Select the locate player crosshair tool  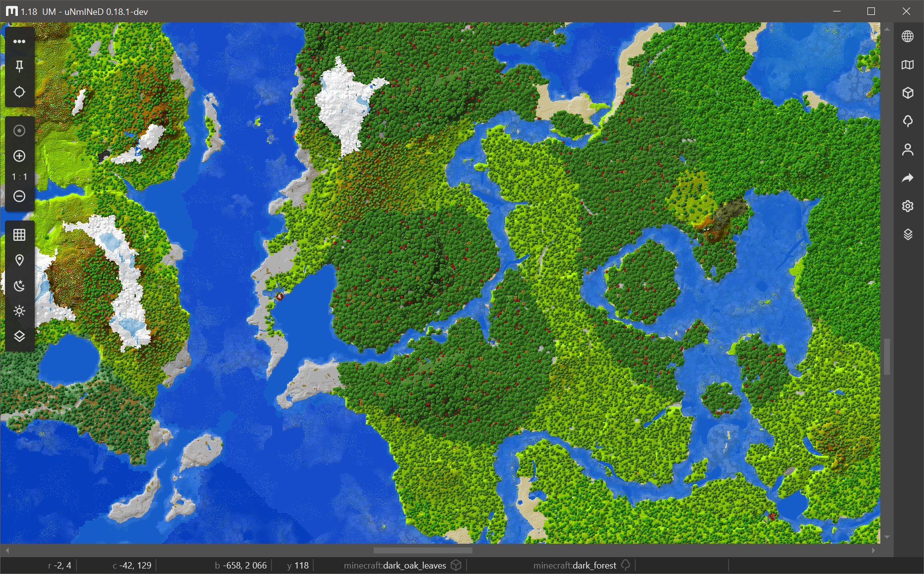(x=19, y=92)
